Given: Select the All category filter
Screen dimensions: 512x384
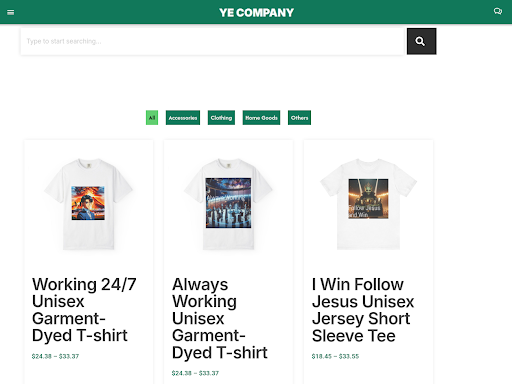Looking at the screenshot, I should click(152, 118).
